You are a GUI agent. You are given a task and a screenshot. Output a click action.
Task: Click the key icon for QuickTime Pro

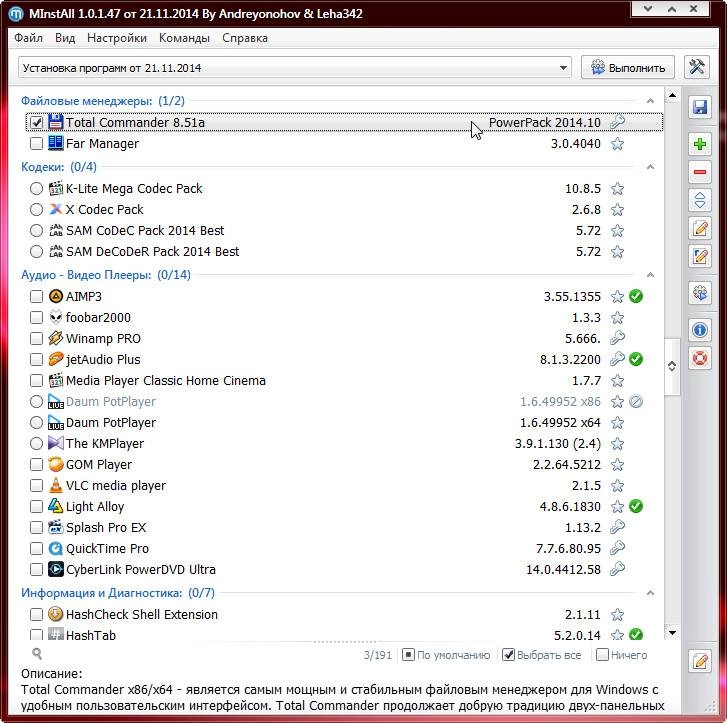pyautogui.click(x=617, y=548)
